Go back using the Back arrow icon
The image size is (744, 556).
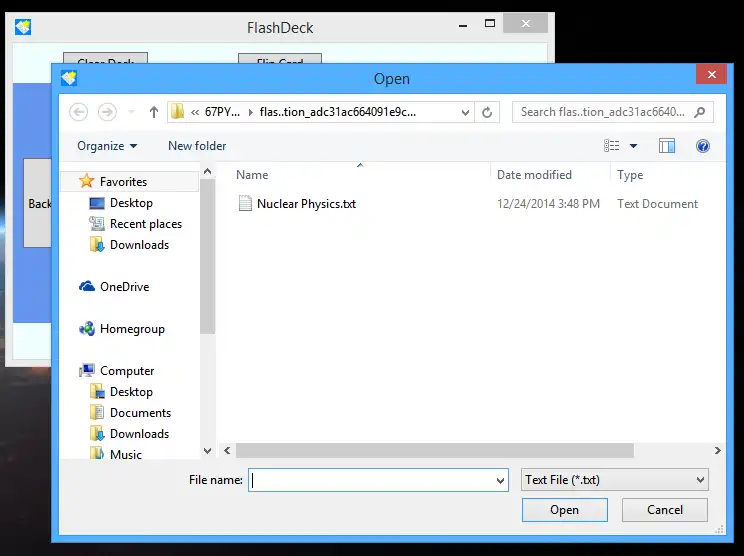tap(78, 112)
